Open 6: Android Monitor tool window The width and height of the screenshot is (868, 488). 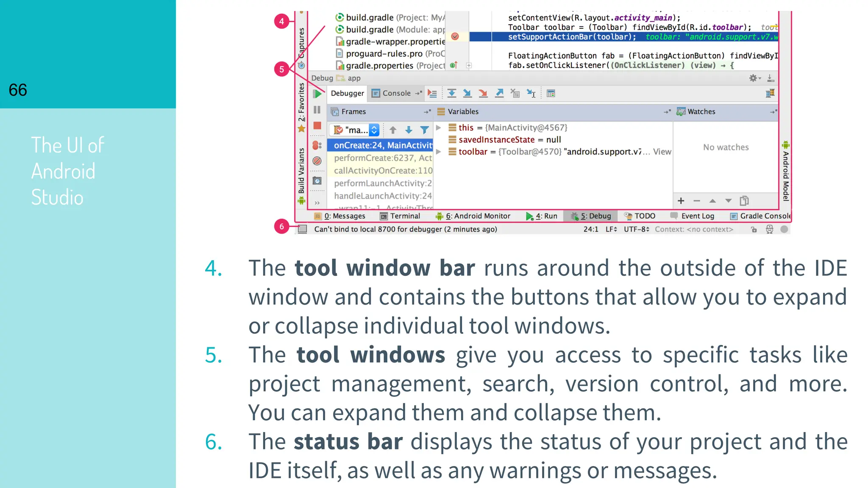(473, 216)
